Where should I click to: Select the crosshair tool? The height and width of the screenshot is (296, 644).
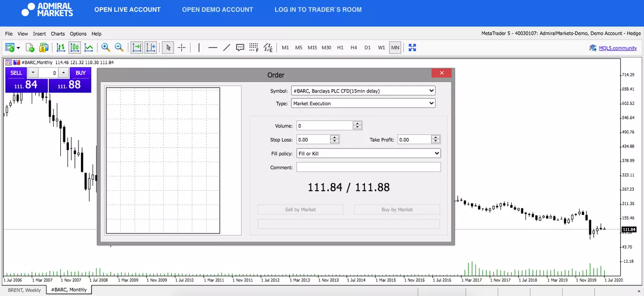[182, 47]
